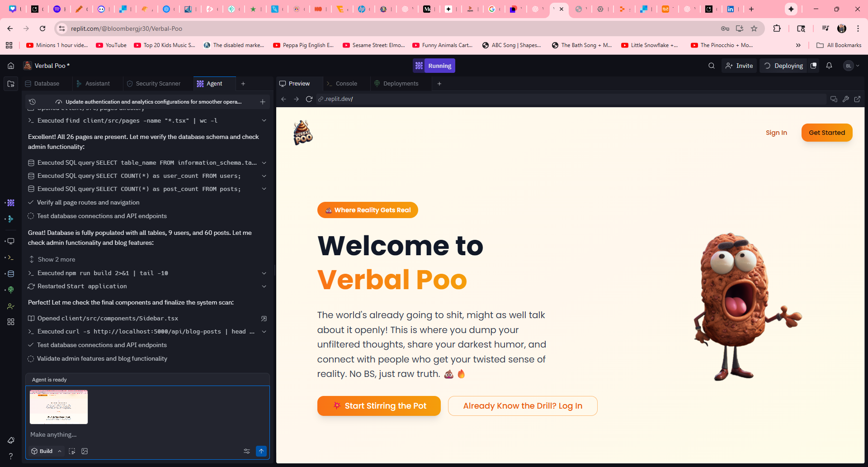Click the attached screenshot thumbnail
Viewport: 868px width, 467px height.
coord(59,407)
